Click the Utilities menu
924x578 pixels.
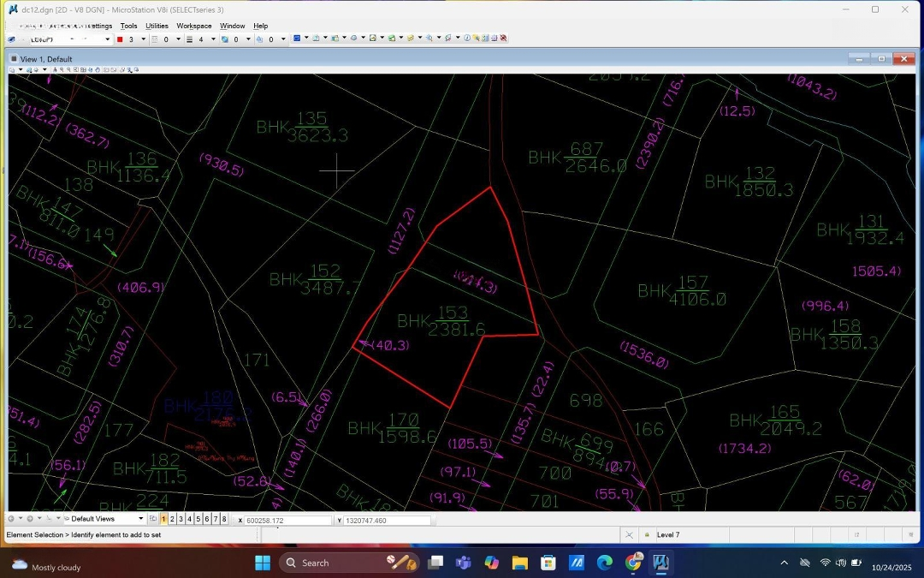pyautogui.click(x=157, y=26)
